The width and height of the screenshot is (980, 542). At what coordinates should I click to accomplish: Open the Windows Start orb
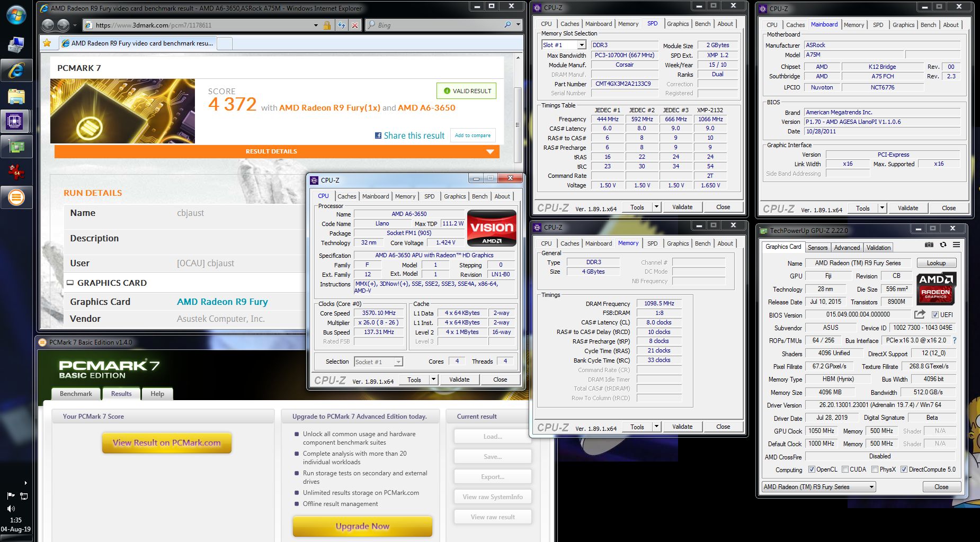coord(16,15)
